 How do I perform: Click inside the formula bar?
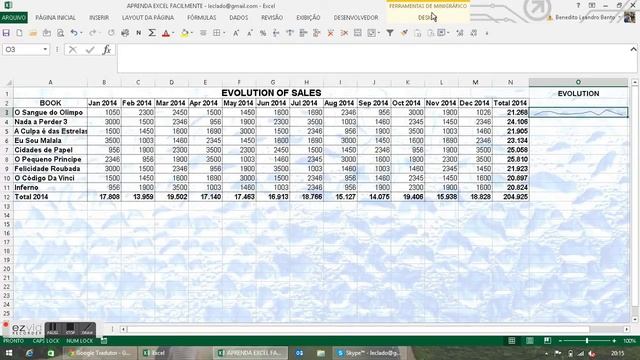(x=373, y=58)
